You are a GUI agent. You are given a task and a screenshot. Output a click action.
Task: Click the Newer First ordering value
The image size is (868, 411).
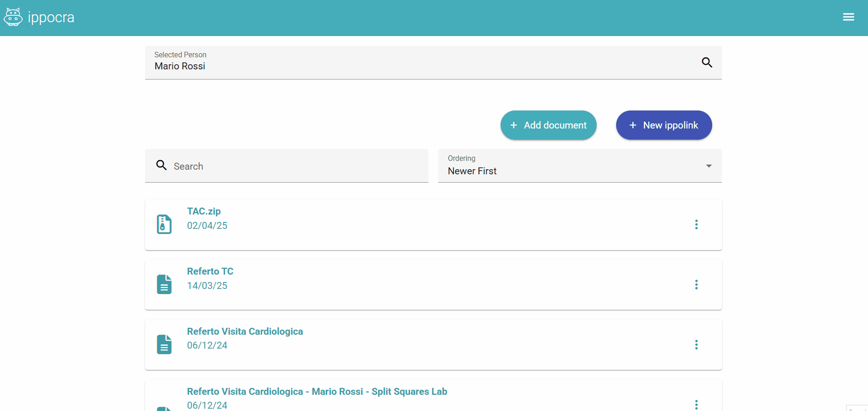(472, 171)
